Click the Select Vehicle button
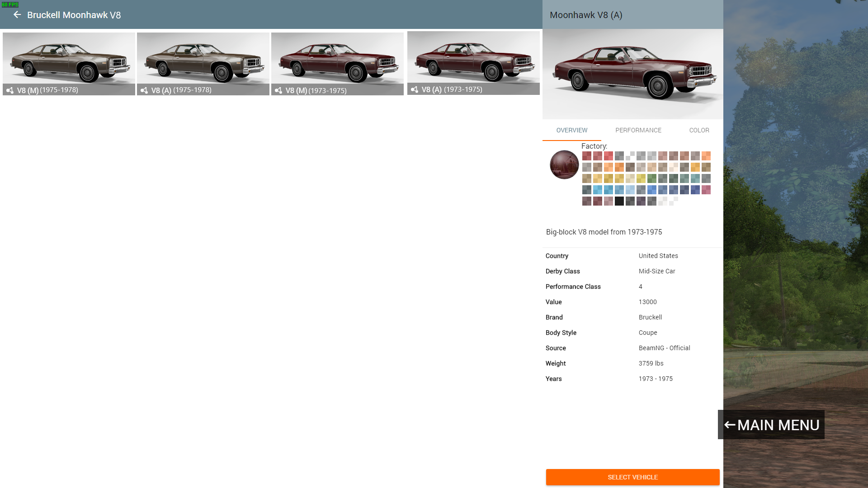 (633, 477)
